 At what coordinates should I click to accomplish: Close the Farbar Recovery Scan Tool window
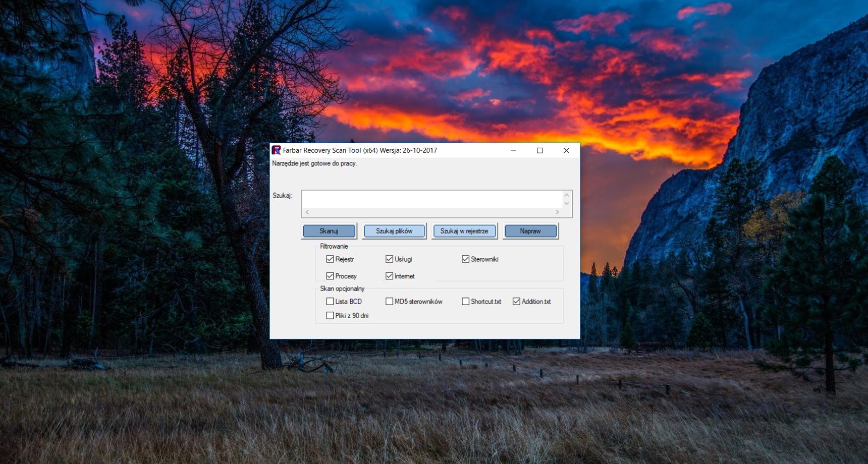pyautogui.click(x=566, y=150)
